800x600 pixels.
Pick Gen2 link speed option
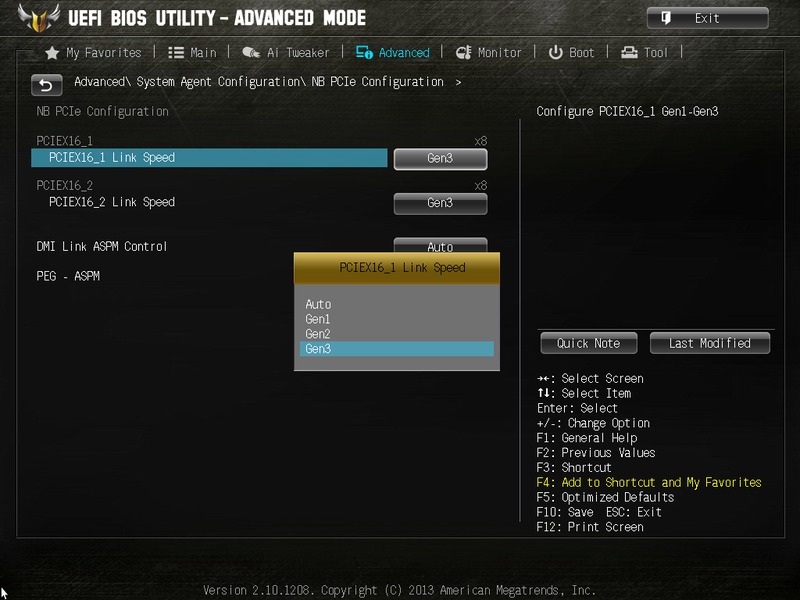pos(318,334)
